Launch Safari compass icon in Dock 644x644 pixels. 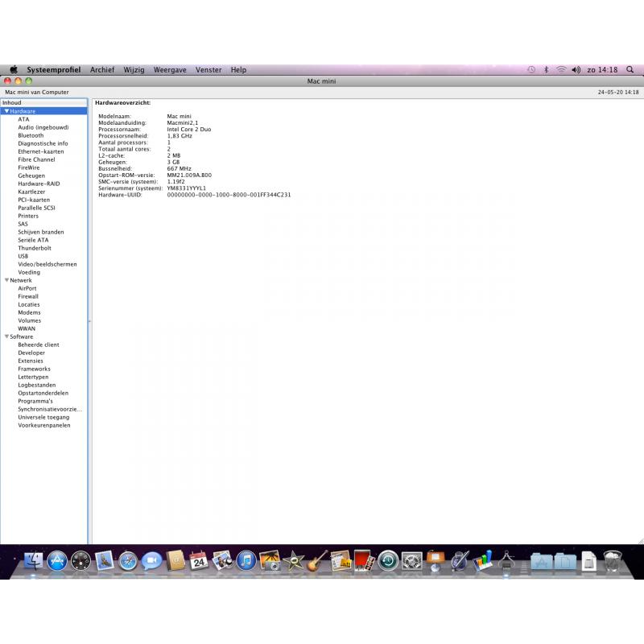pos(128,561)
